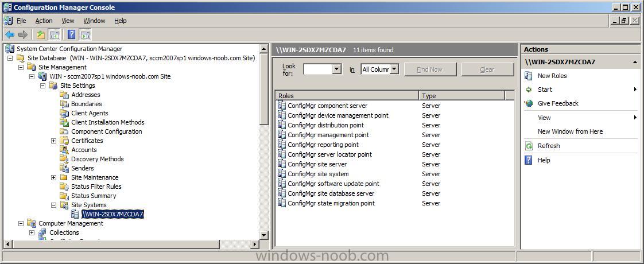Image resolution: width=644 pixels, height=264 pixels.
Task: Select the ConfigMgr site database server row
Action: [395, 193]
